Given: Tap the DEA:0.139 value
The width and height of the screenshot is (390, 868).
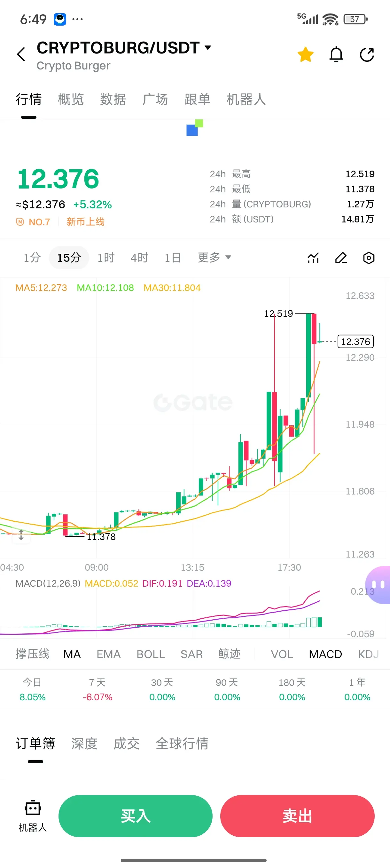Looking at the screenshot, I should [209, 583].
